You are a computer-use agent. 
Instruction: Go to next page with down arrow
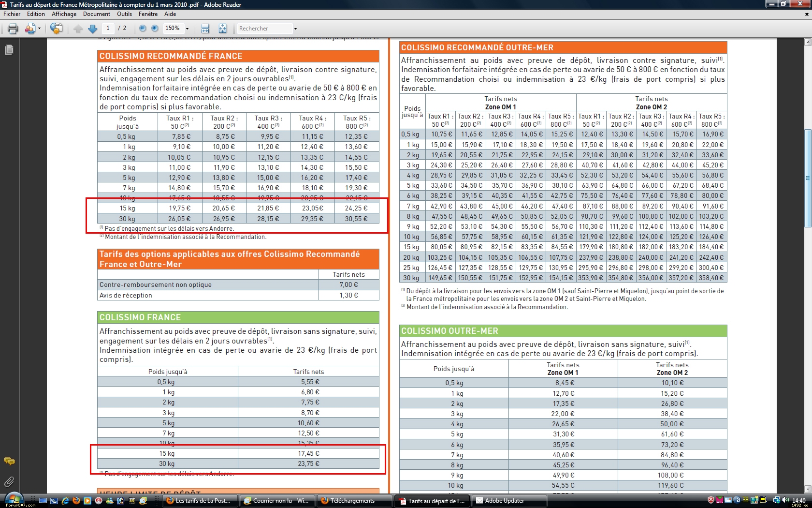pyautogui.click(x=93, y=29)
